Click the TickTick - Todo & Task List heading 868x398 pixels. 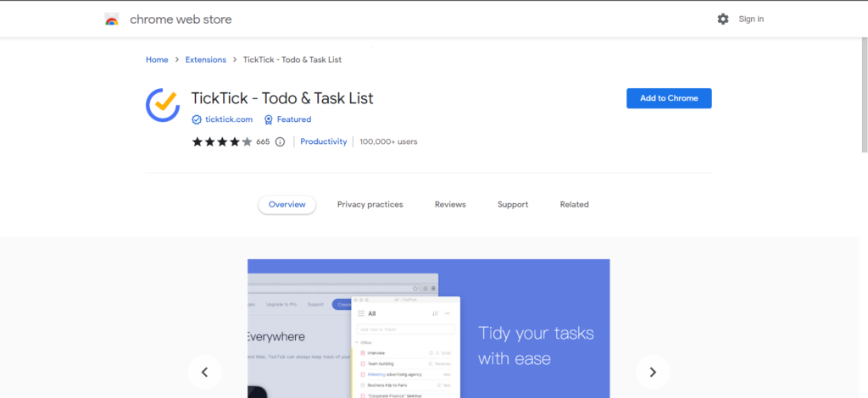point(282,98)
